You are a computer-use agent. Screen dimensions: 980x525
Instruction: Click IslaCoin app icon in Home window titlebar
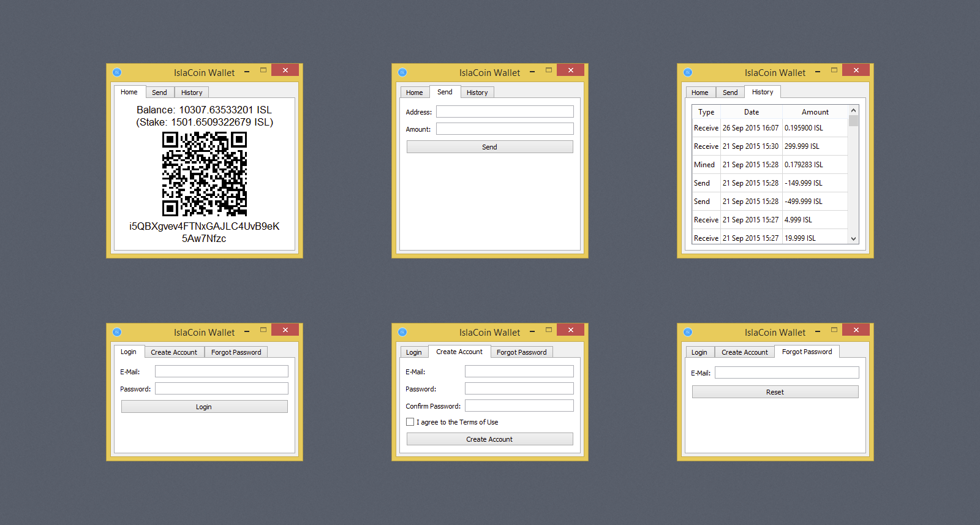[117, 72]
